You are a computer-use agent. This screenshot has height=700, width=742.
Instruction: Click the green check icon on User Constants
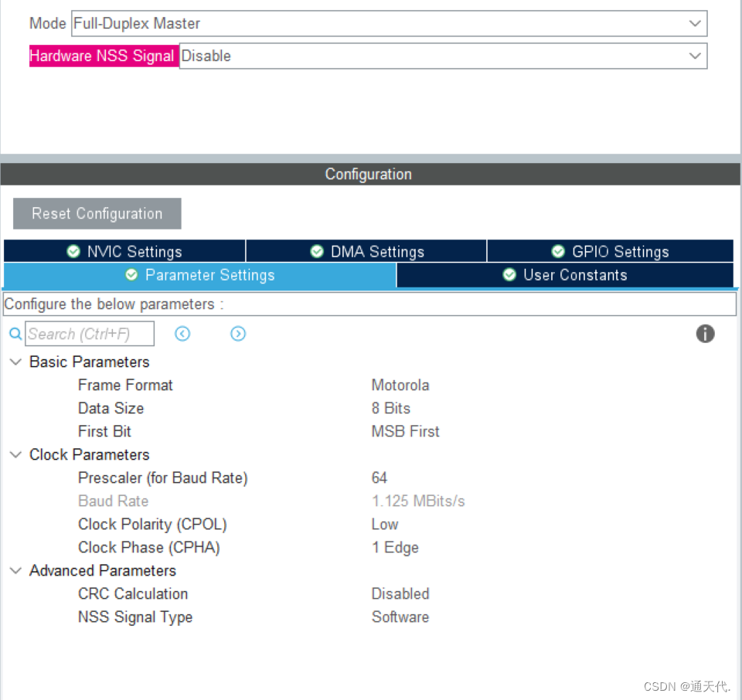(509, 275)
